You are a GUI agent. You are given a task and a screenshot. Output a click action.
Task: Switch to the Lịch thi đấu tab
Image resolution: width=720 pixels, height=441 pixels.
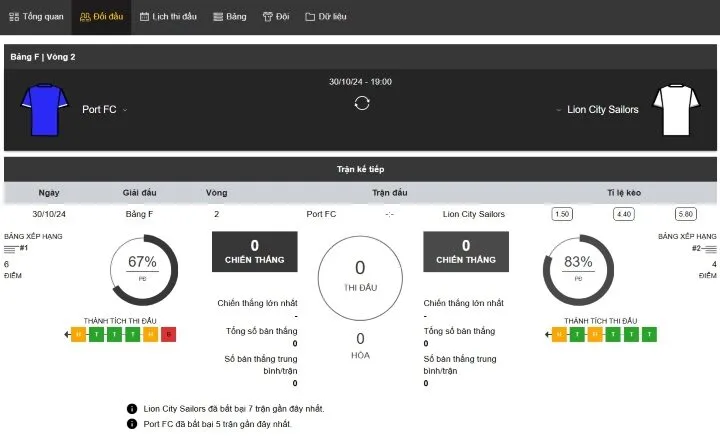coord(167,17)
